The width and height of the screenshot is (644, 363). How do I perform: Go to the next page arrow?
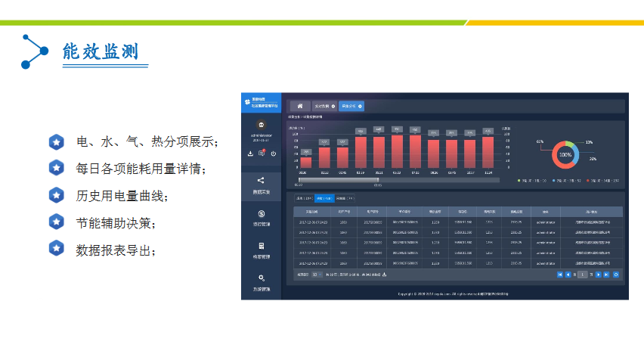point(598,275)
